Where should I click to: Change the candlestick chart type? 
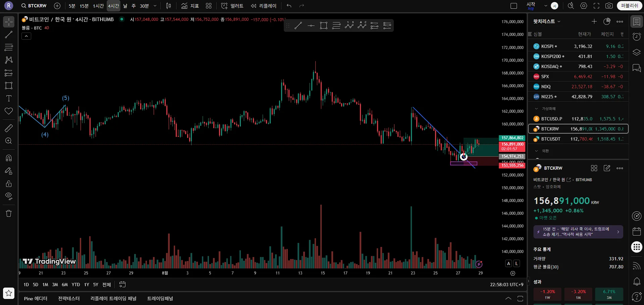169,6
